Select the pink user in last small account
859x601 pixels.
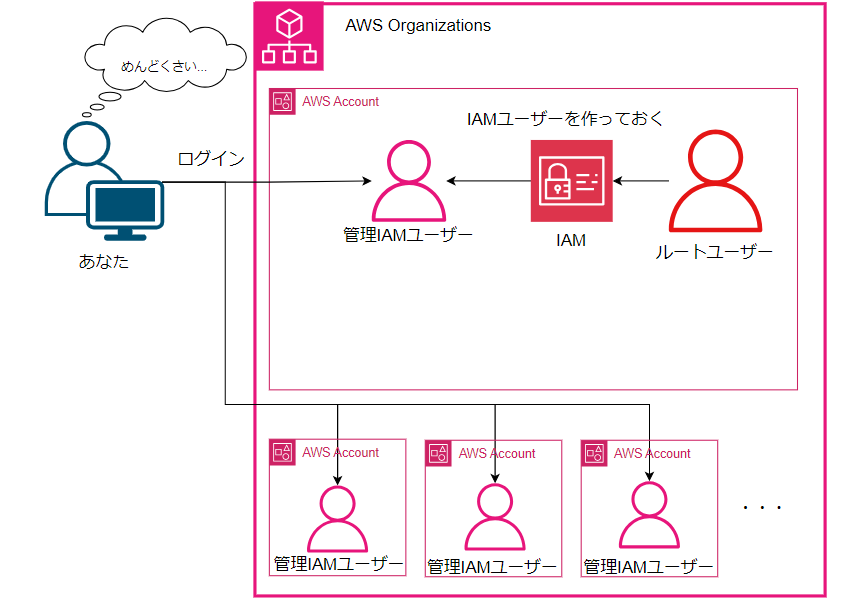pos(649,516)
